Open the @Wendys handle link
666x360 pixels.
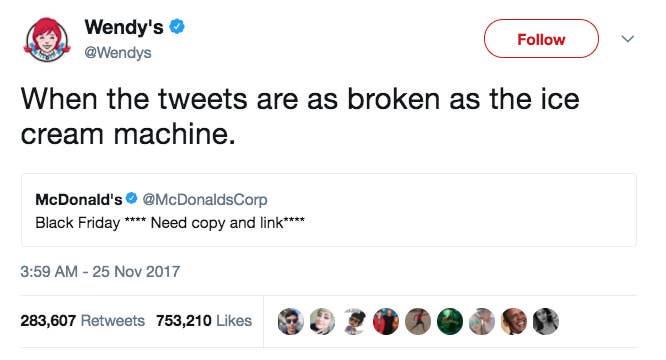point(118,53)
